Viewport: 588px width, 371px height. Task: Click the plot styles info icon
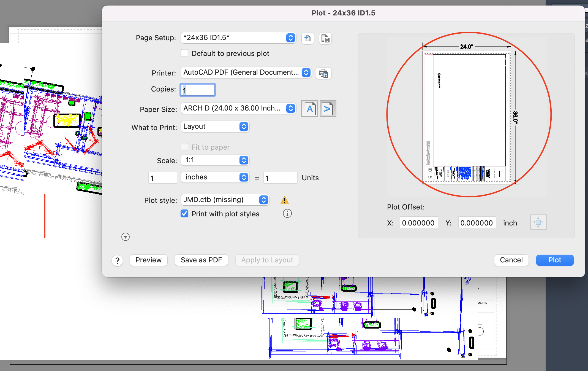point(287,213)
